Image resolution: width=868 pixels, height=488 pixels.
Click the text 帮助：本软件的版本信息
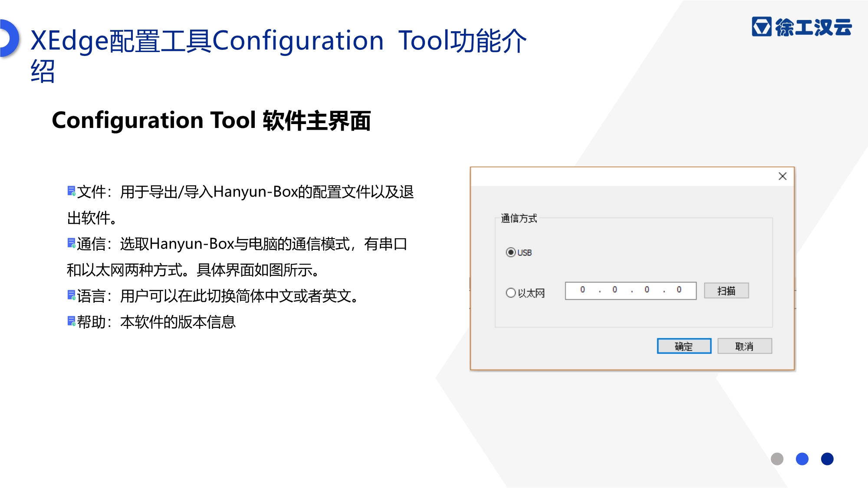tap(156, 322)
